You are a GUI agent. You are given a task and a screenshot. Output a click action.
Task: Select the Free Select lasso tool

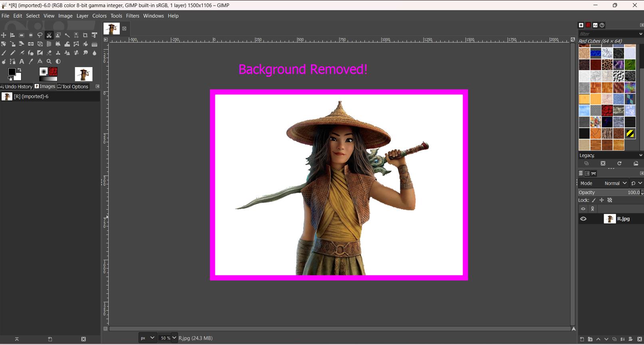[x=40, y=35]
